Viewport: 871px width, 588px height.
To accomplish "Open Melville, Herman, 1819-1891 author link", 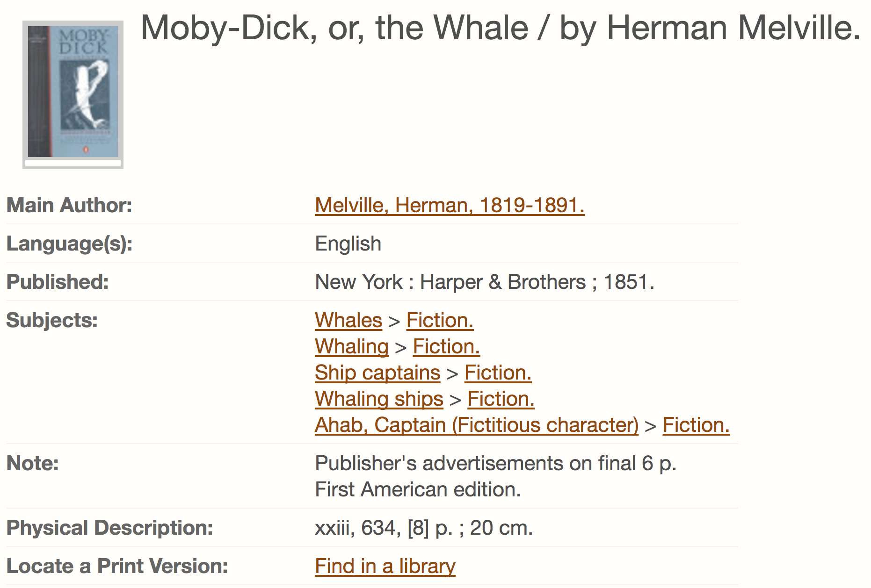I will click(x=449, y=205).
